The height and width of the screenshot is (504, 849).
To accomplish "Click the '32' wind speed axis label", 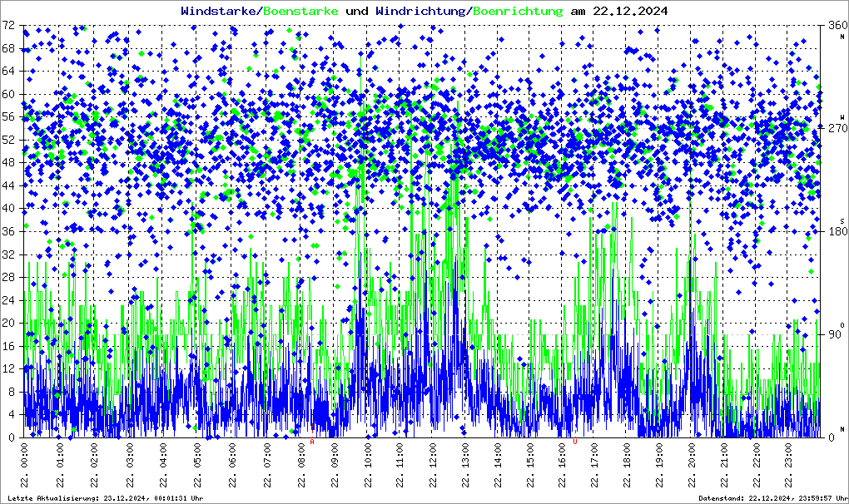I will pyautogui.click(x=8, y=254).
